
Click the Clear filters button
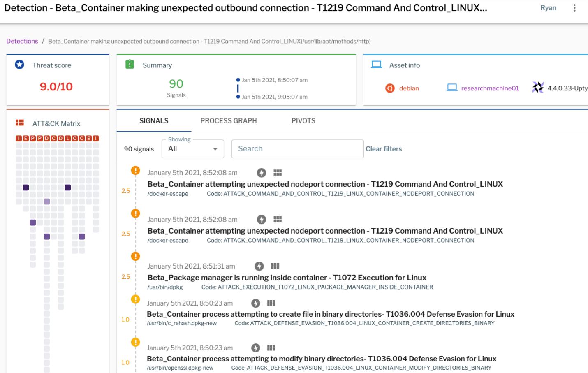coord(384,149)
